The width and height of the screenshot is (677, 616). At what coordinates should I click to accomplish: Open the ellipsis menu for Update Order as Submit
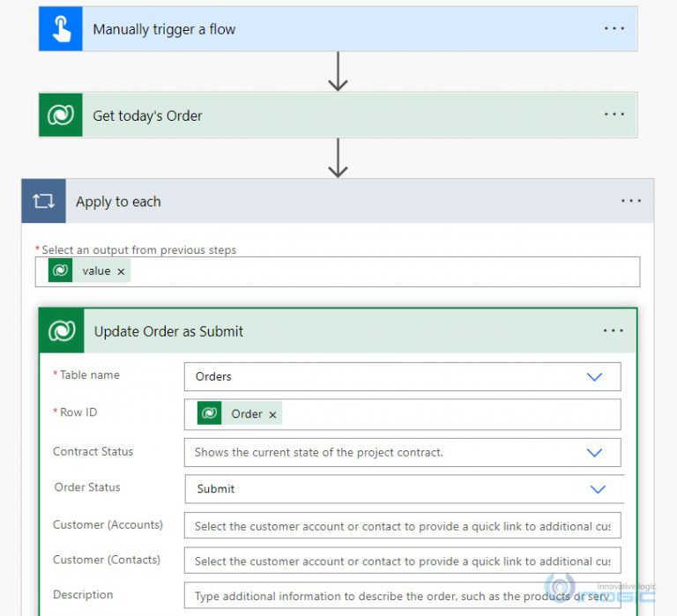point(614,331)
